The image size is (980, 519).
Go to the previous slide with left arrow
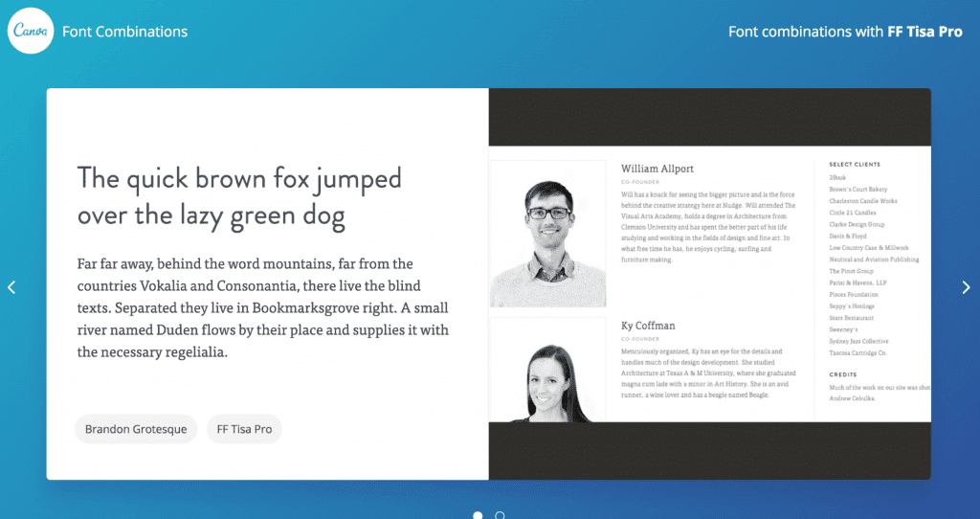click(11, 287)
